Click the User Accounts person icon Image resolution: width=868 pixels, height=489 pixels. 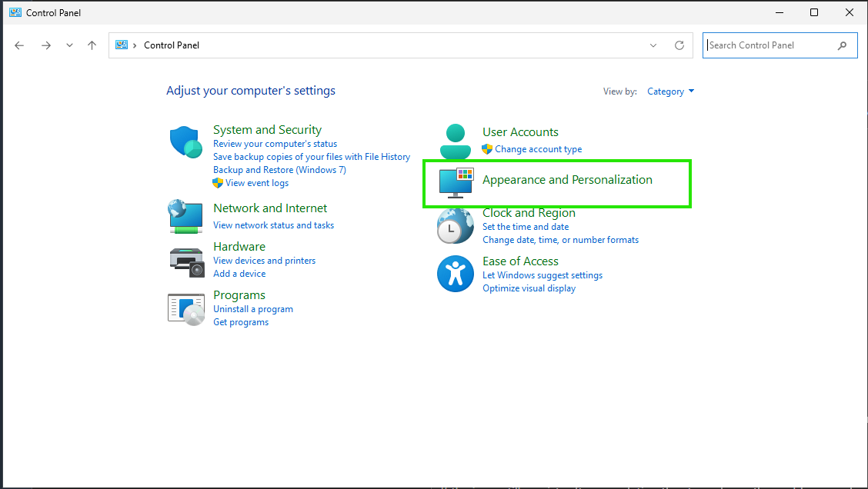(455, 140)
